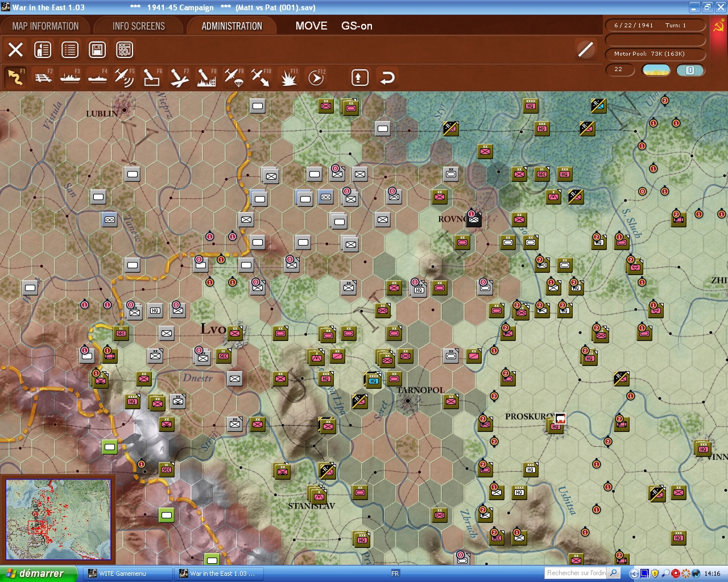
Task: Select the F3 naval transport ship icon
Action: click(71, 77)
